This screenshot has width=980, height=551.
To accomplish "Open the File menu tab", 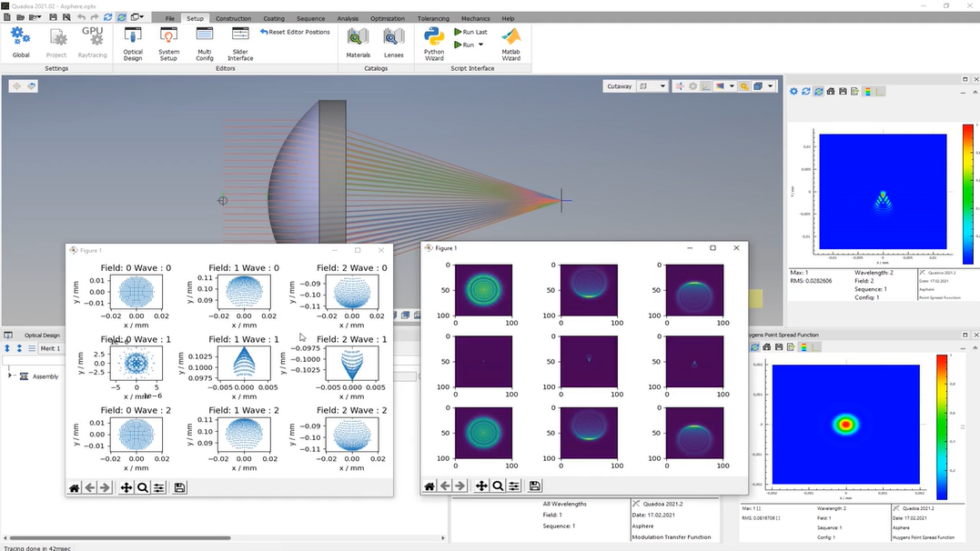I will click(169, 19).
